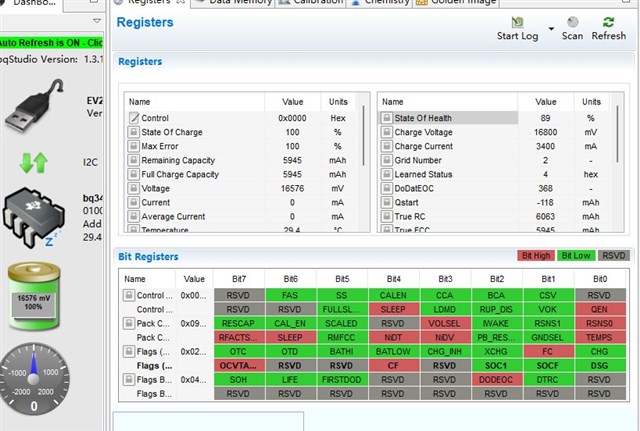Click the USB adapter icon in dashboard
Screen dimensions: 640x431
pyautogui.click(x=35, y=106)
